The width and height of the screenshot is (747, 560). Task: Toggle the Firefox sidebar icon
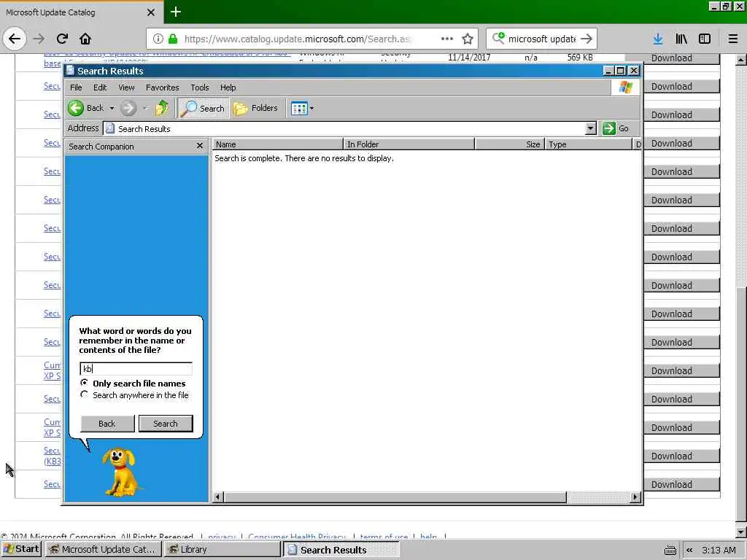[705, 39]
